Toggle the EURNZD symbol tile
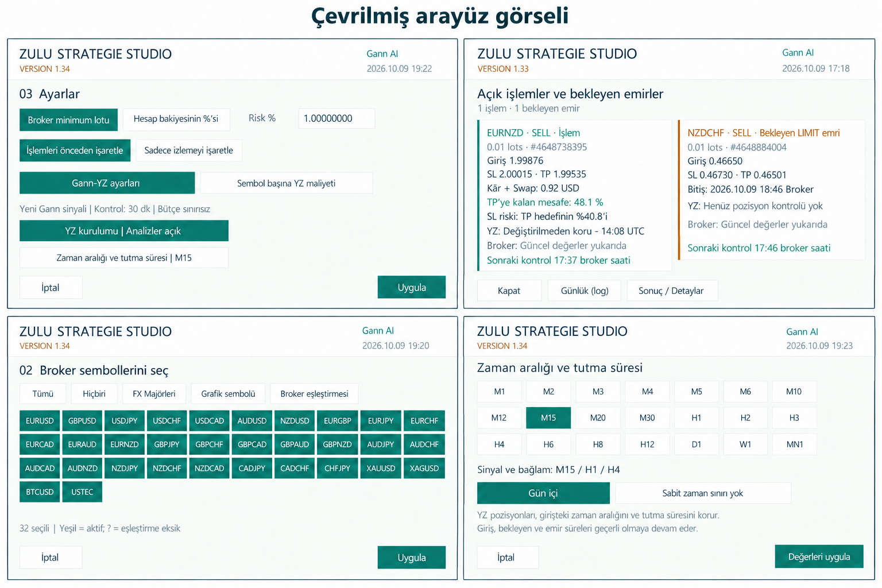Image resolution: width=882 pixels, height=588 pixels. 125,444
